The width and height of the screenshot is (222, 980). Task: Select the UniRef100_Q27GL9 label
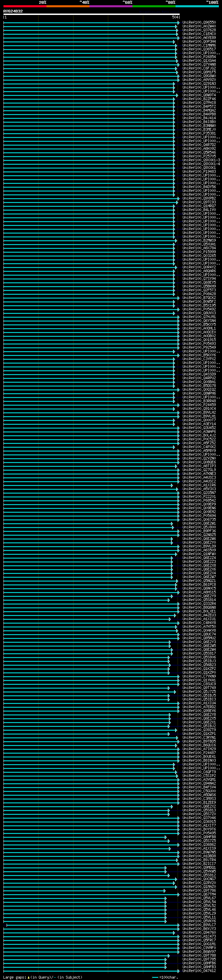(199, 469)
